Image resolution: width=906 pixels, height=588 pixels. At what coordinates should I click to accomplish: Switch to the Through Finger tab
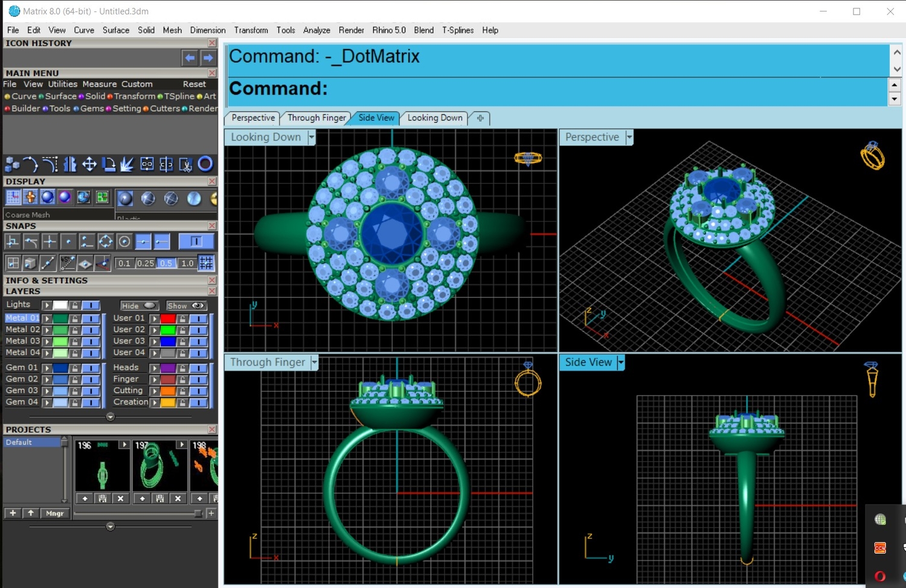[316, 118]
